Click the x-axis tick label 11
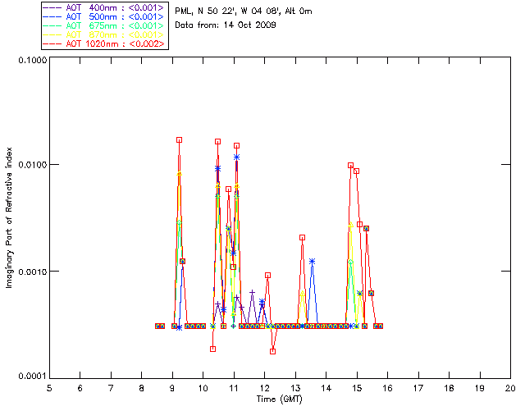This screenshot has height=420, width=525. tap(234, 388)
